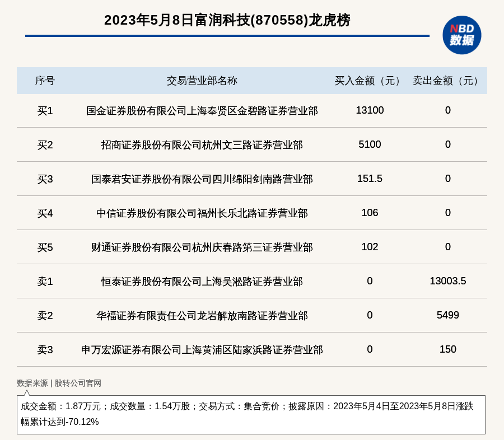Select 申万宏源证券有限公司上海黄浦区陆家浜路证券营业部

[x=202, y=350]
